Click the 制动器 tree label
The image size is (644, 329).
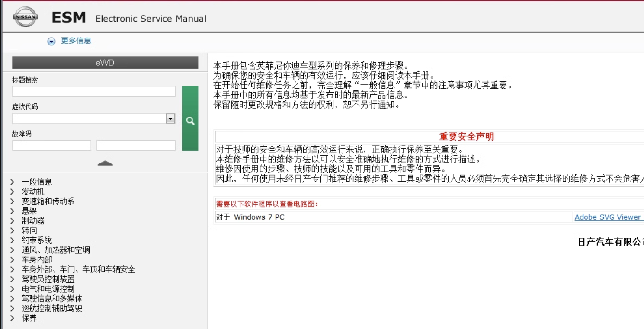click(33, 221)
